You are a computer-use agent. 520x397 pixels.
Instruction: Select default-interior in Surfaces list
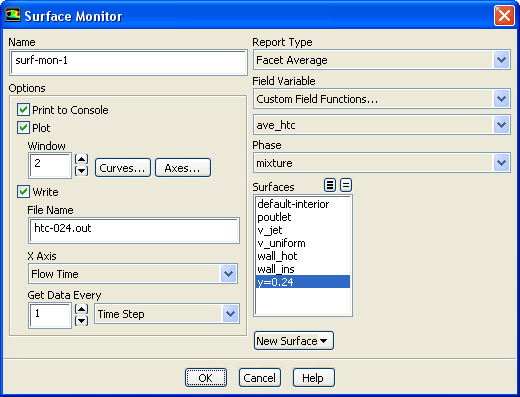point(303,204)
